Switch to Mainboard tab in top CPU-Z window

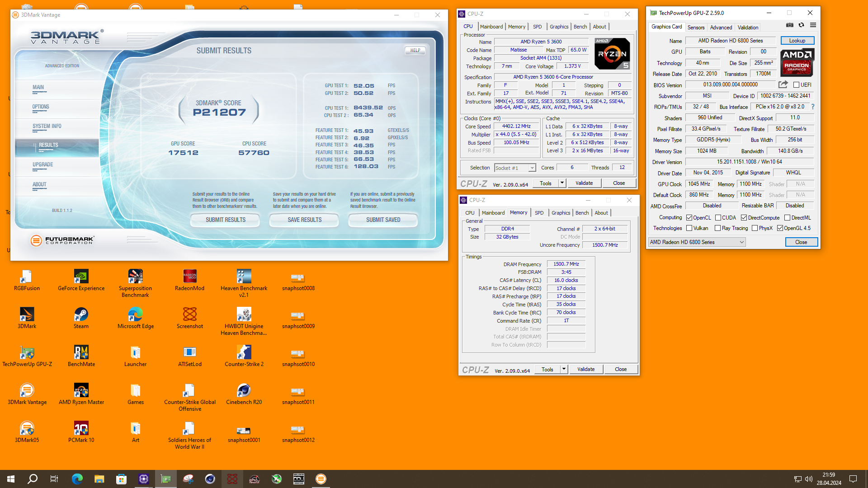491,27
